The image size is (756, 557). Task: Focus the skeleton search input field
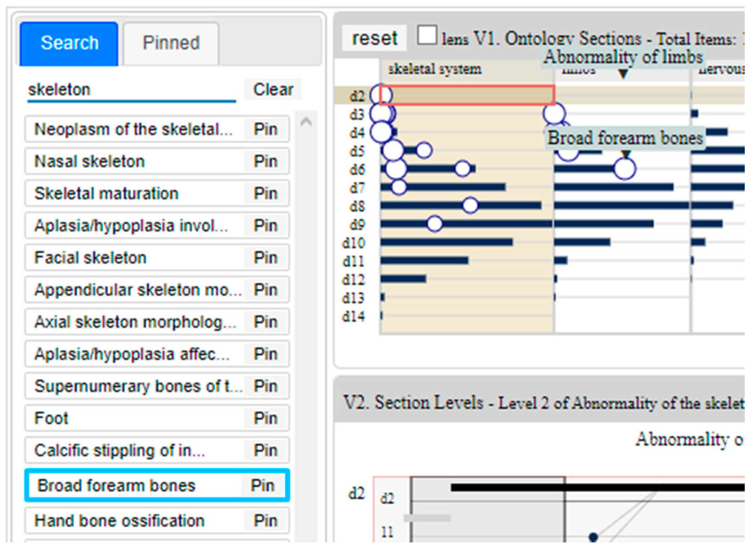[131, 90]
